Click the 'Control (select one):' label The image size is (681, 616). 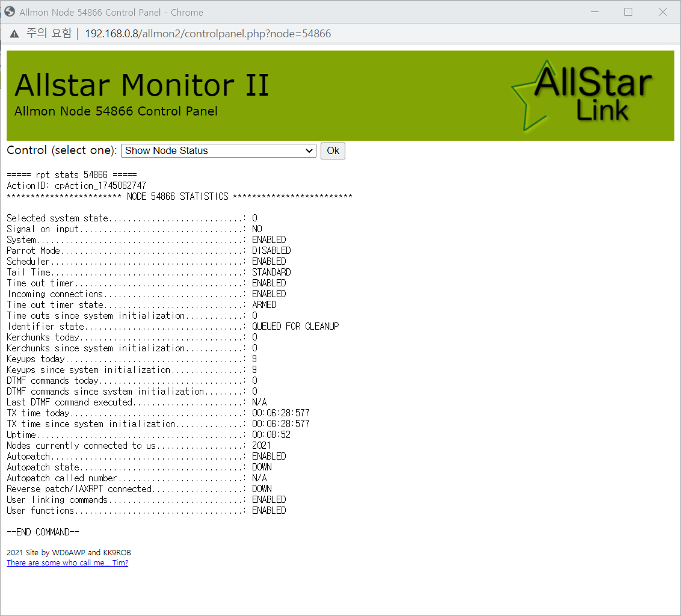62,150
